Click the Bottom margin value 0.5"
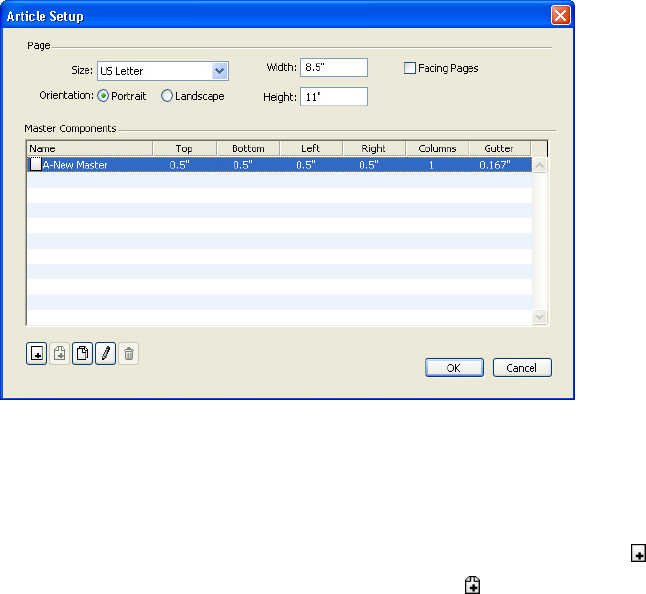The image size is (646, 594). pos(243,165)
